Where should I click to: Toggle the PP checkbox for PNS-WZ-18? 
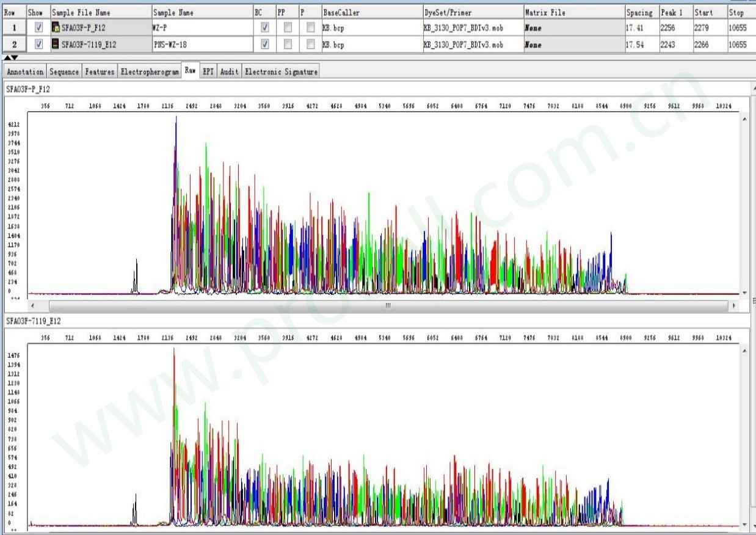tap(288, 44)
